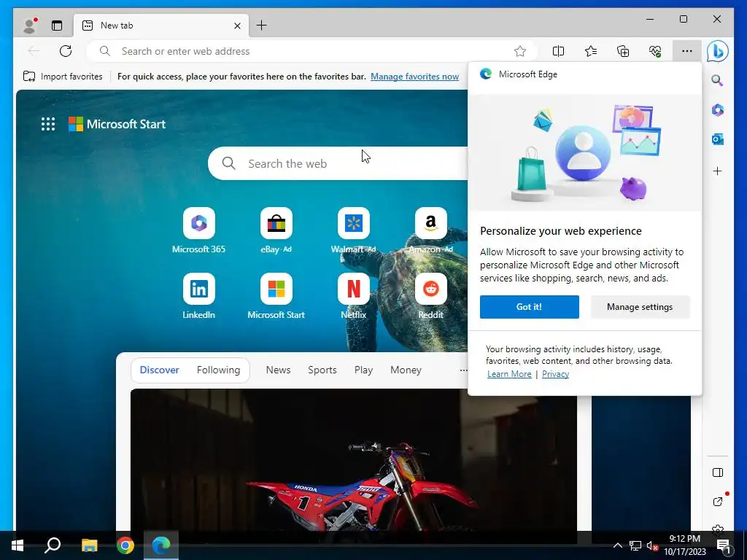Open the LinkedIn quick link
This screenshot has height=560, width=747.
198,296
